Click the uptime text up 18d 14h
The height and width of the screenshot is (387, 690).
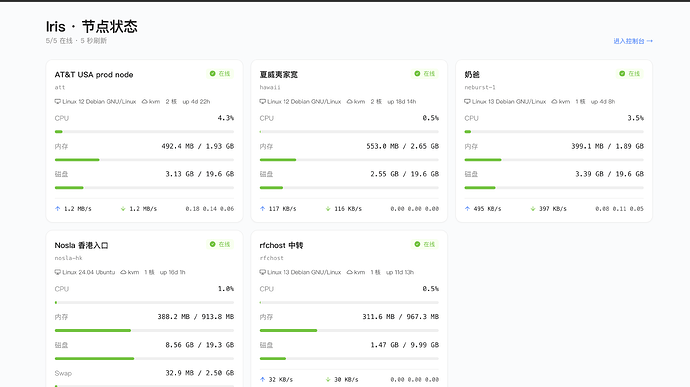(x=401, y=102)
